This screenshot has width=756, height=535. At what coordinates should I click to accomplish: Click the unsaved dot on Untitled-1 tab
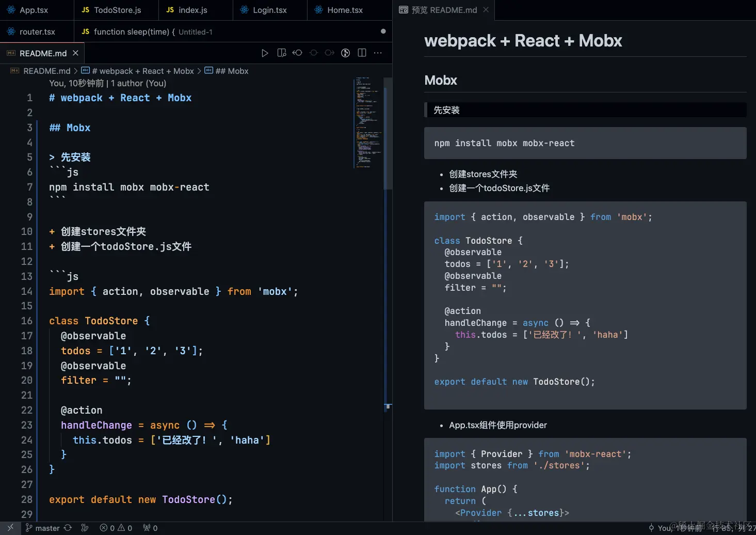(383, 32)
